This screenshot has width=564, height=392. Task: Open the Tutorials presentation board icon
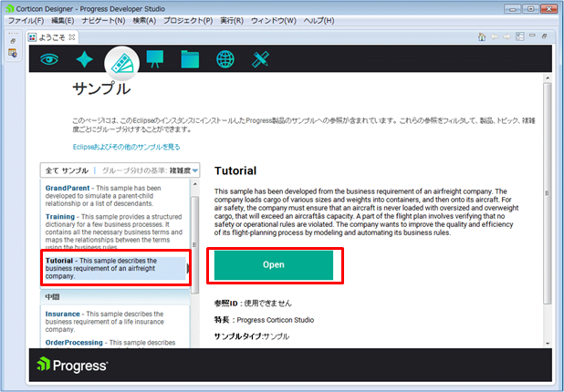click(155, 58)
